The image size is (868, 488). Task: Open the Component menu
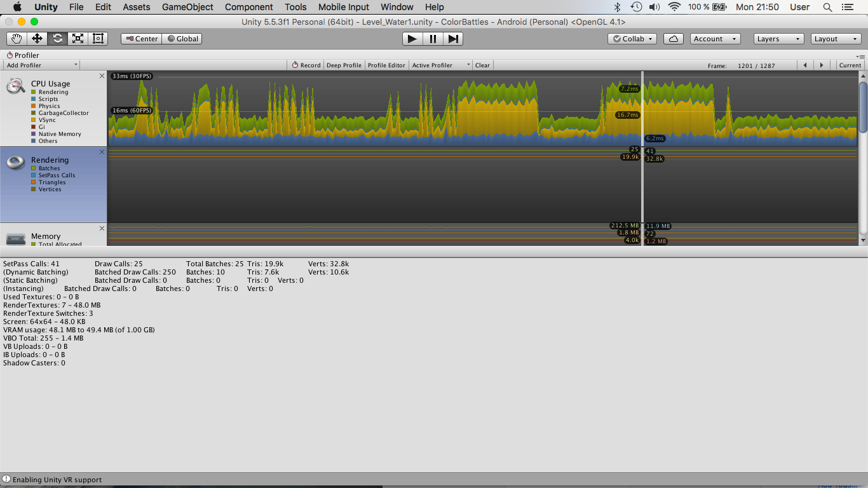[249, 7]
